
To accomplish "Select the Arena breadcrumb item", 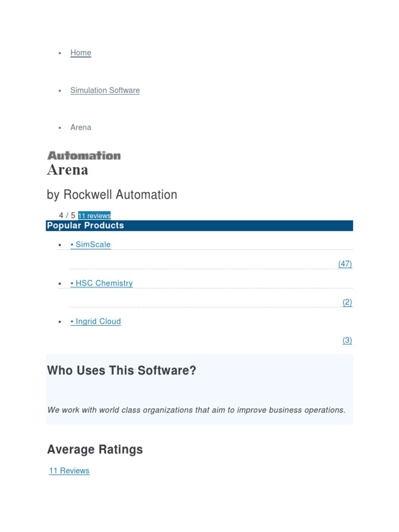I will coord(81,127).
